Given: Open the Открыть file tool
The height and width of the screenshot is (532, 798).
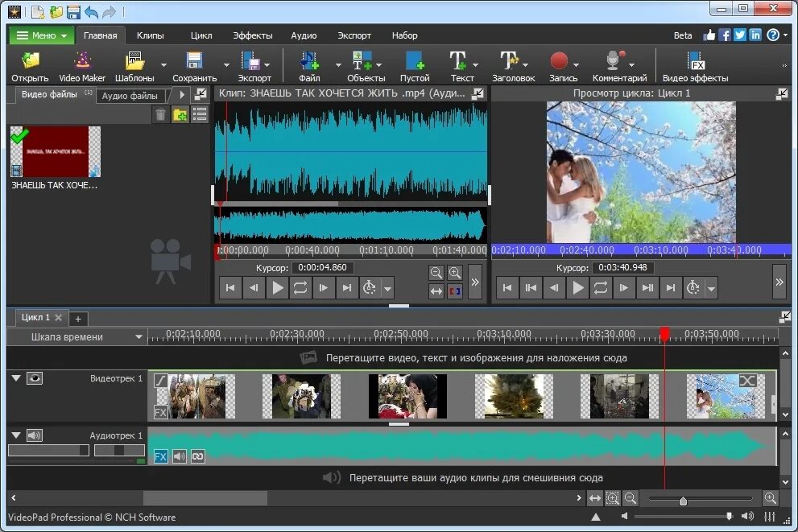Looking at the screenshot, I should [x=30, y=67].
